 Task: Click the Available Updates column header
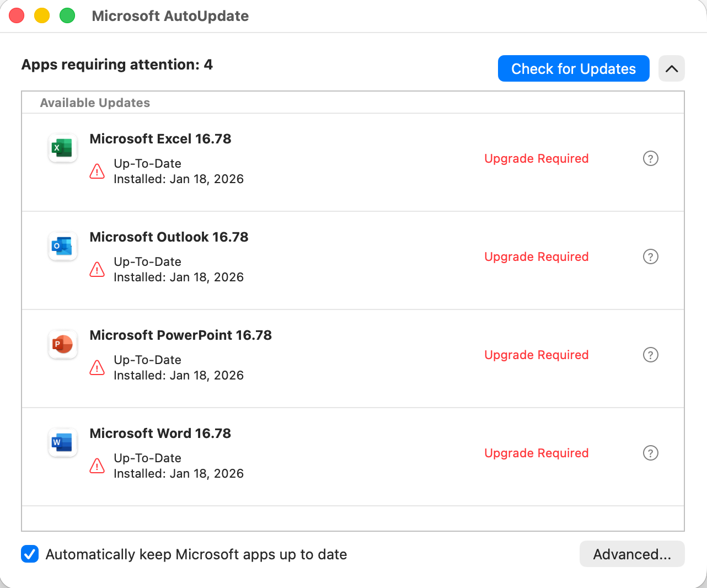(94, 103)
